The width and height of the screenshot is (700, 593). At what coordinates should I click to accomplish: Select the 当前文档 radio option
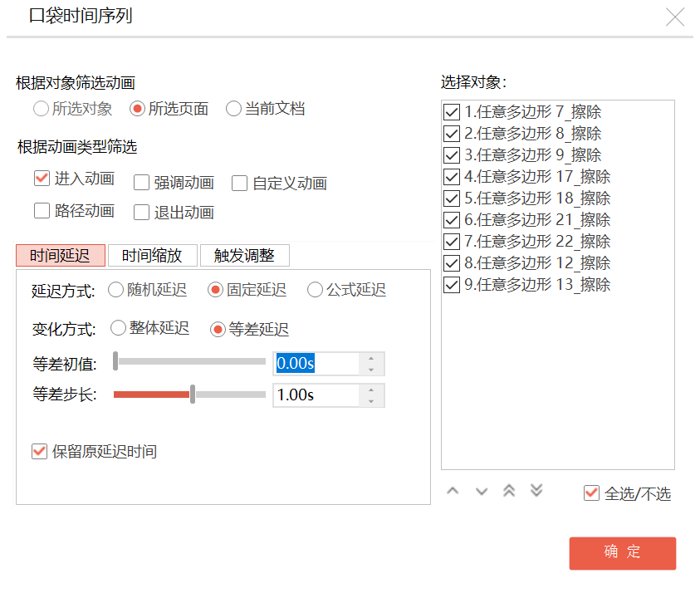coord(233,109)
